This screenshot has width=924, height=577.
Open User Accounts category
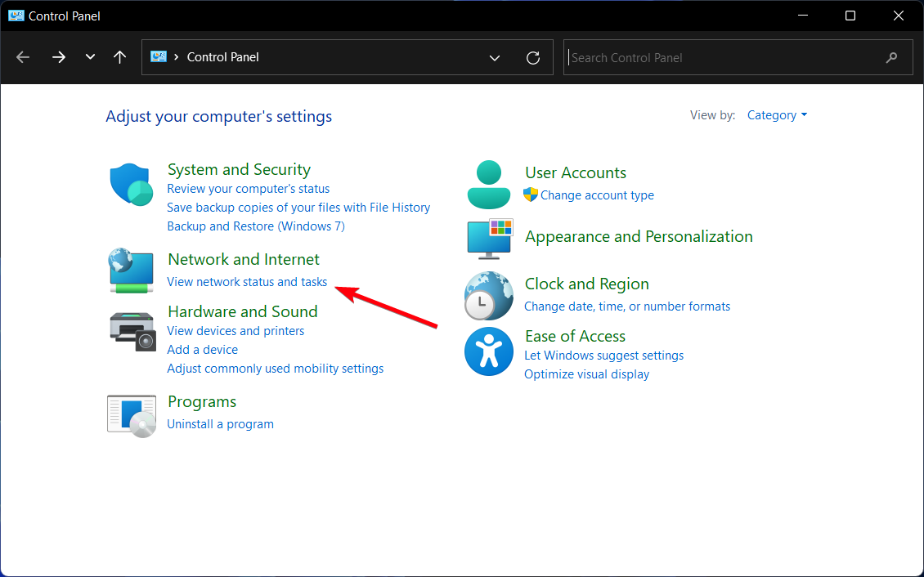pyautogui.click(x=575, y=172)
